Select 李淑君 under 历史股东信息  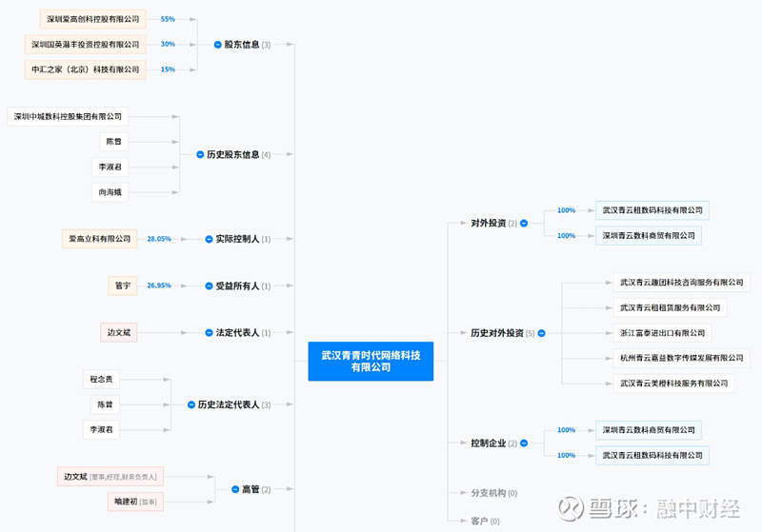tap(110, 167)
